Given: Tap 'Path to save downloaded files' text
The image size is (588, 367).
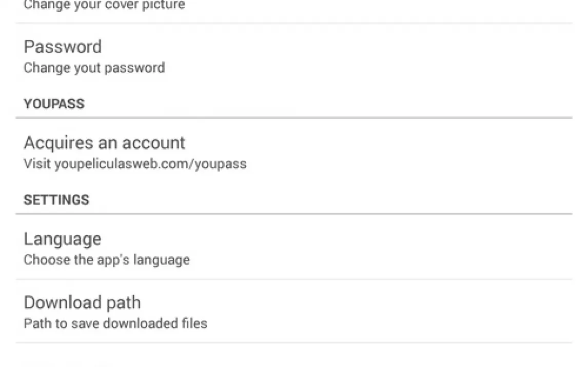Looking at the screenshot, I should 115,323.
